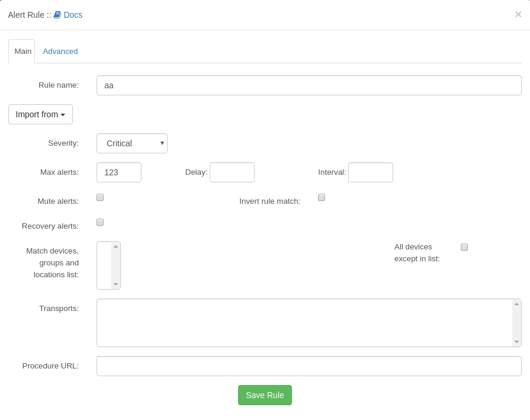Click the Delay input field
Viewport: 530px width, 420px height.
232,172
